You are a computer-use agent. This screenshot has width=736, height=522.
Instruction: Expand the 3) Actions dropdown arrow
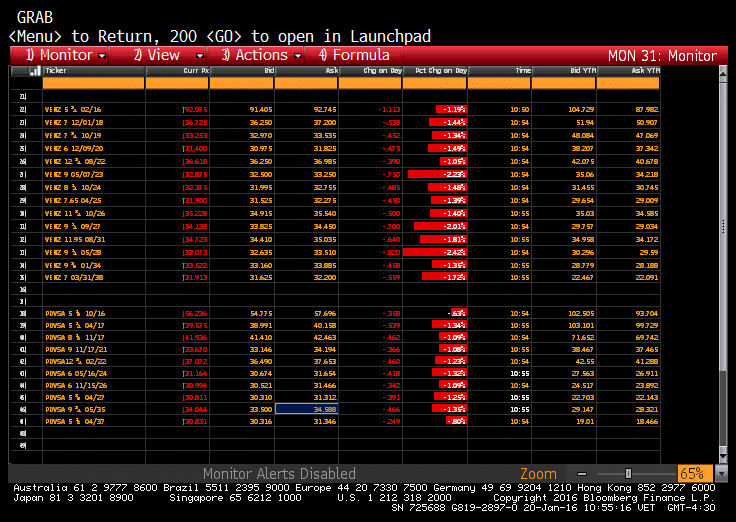tap(298, 56)
